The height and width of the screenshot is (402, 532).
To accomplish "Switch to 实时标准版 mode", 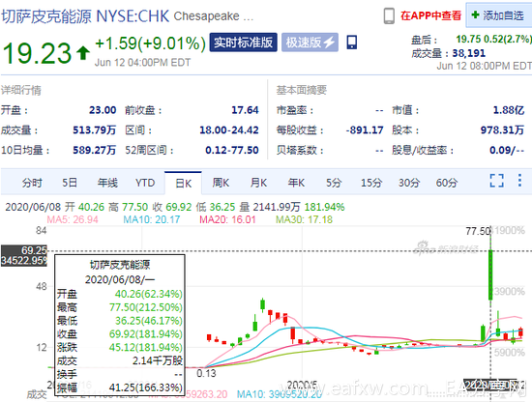I will (243, 43).
